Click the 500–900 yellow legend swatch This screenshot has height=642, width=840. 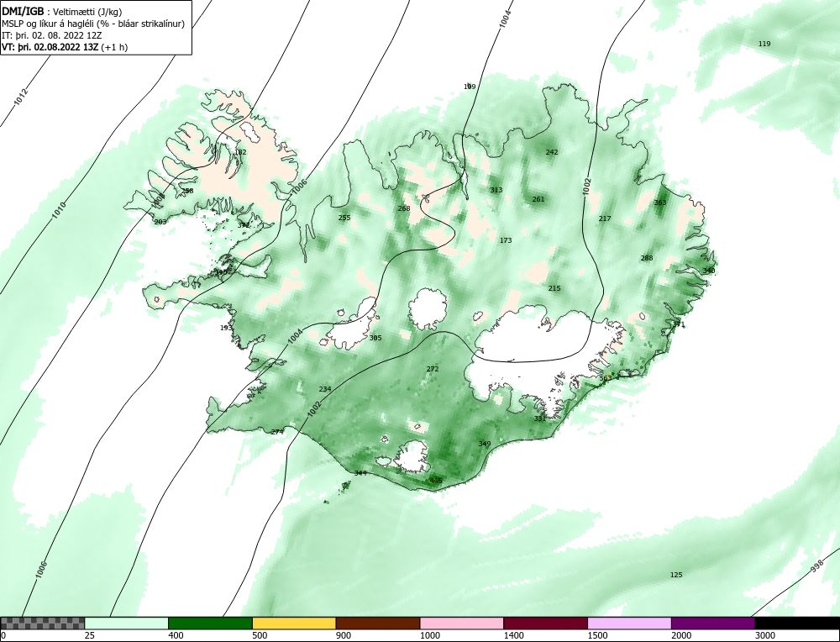[x=294, y=623]
